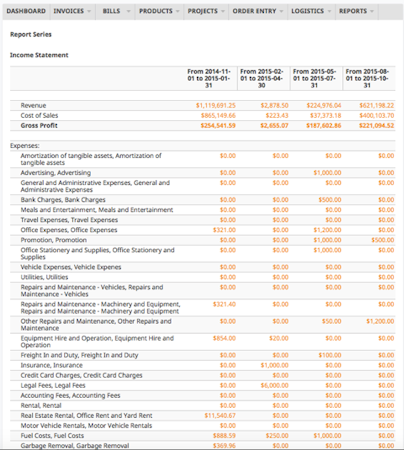The height and width of the screenshot is (450, 404).
Task: Click the $6,000.00 Legal Fees amount
Action: (x=274, y=386)
